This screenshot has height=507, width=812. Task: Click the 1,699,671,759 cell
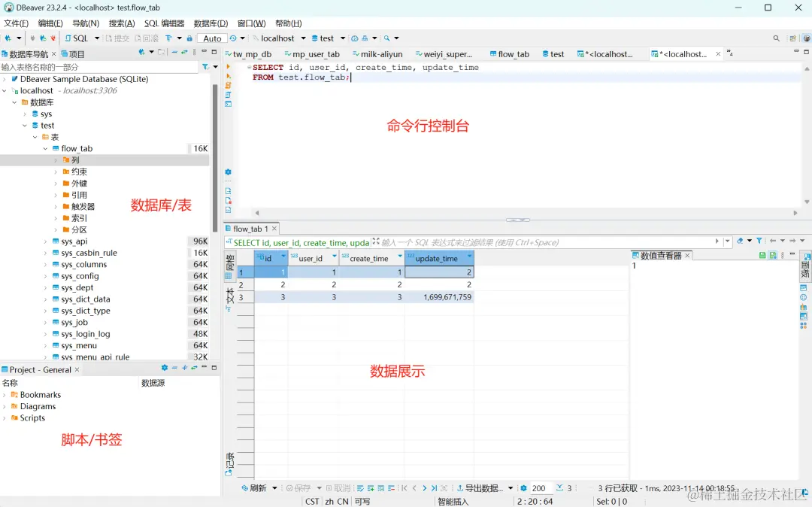(x=439, y=297)
